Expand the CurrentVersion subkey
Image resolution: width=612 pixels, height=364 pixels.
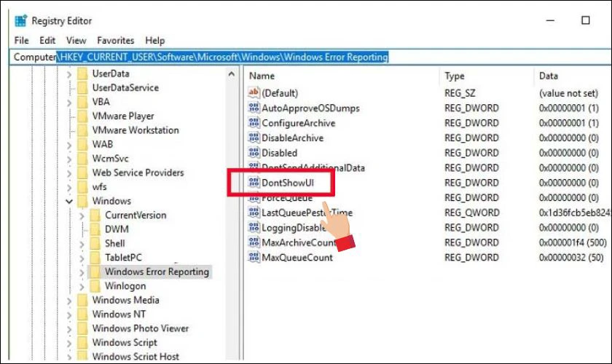point(82,215)
